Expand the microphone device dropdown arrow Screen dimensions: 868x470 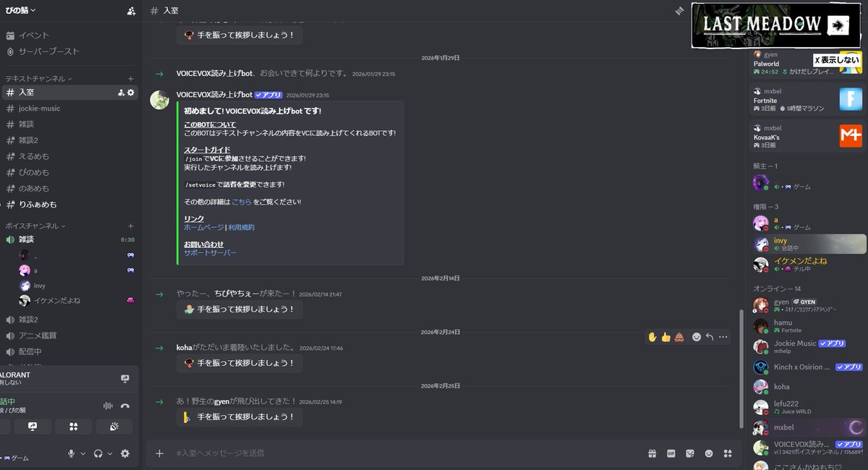click(82, 453)
